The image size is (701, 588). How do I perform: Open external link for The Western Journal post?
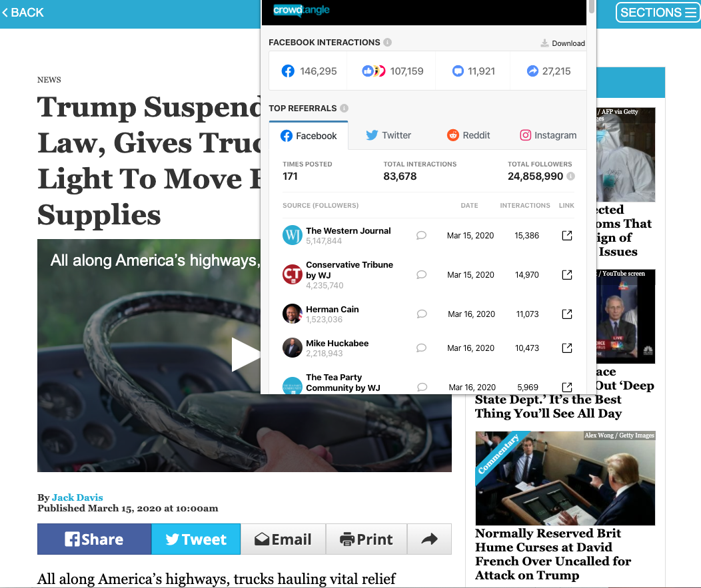tap(567, 236)
